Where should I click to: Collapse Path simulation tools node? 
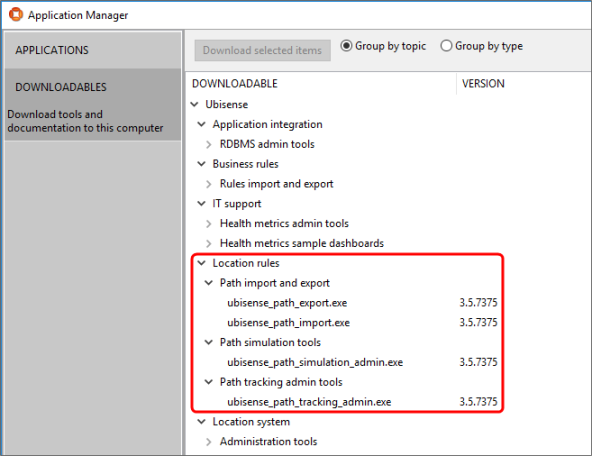point(209,342)
